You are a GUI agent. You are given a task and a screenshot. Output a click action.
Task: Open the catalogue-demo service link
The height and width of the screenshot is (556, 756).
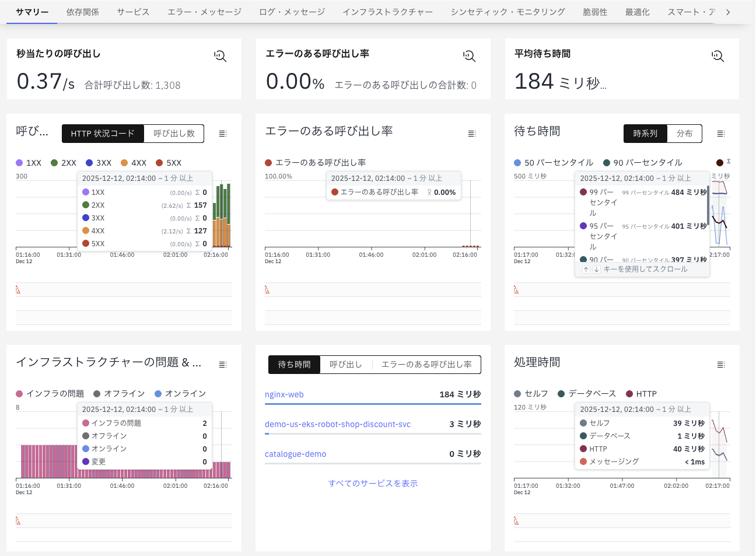296,454
